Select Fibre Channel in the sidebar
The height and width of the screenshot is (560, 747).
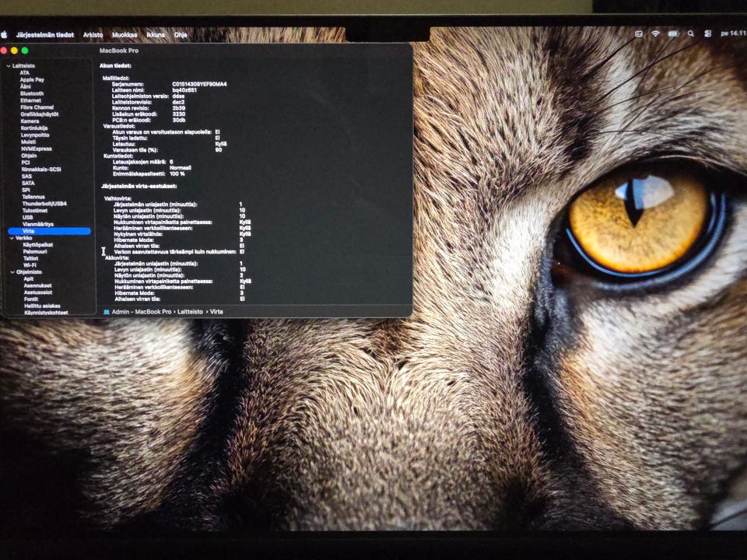click(37, 107)
